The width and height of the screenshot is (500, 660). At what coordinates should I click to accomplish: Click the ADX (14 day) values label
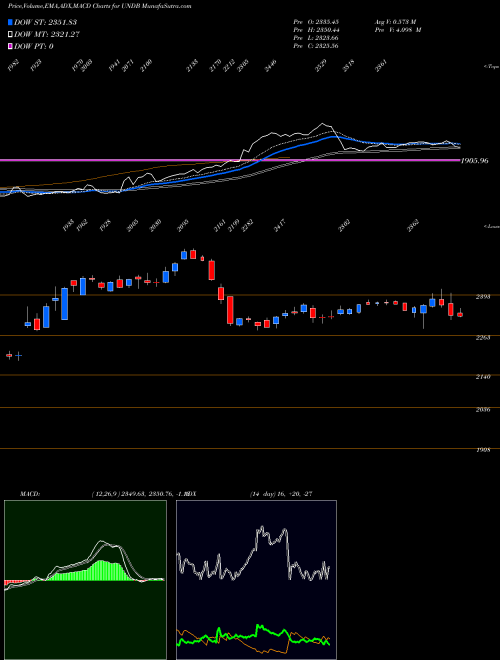click(x=281, y=494)
